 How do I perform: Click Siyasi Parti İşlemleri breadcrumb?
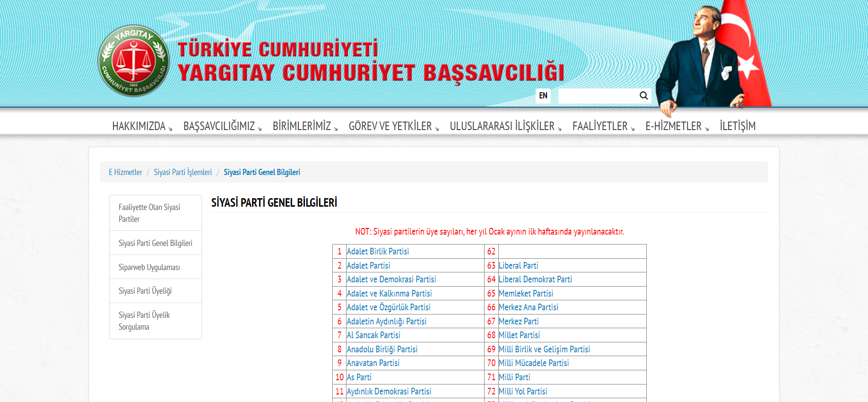tap(182, 172)
